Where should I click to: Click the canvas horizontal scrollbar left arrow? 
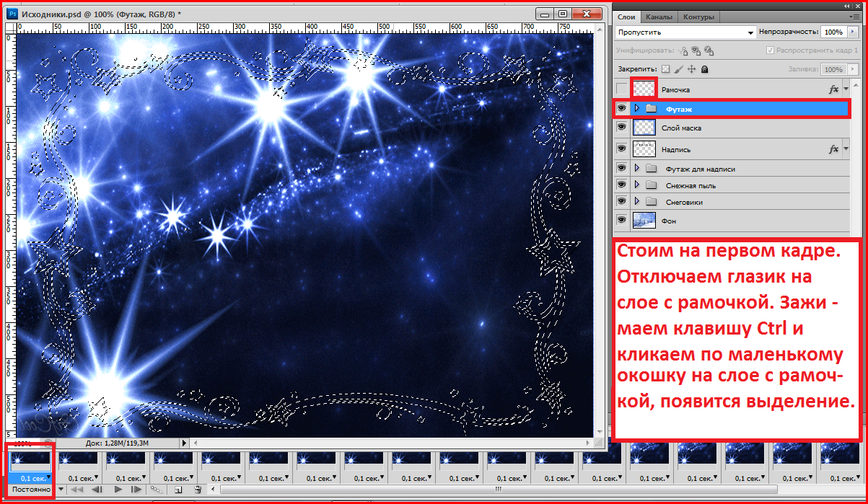196,443
